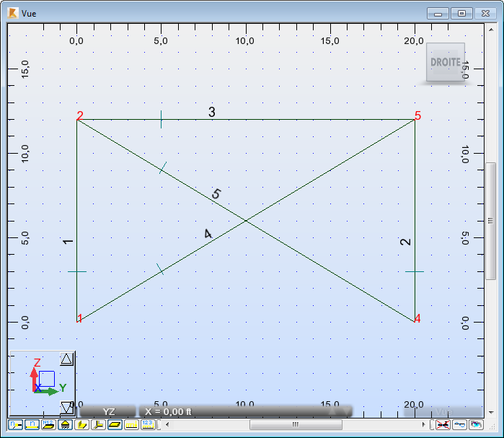Select red node label 5
The image size is (504, 438).
coord(417,115)
